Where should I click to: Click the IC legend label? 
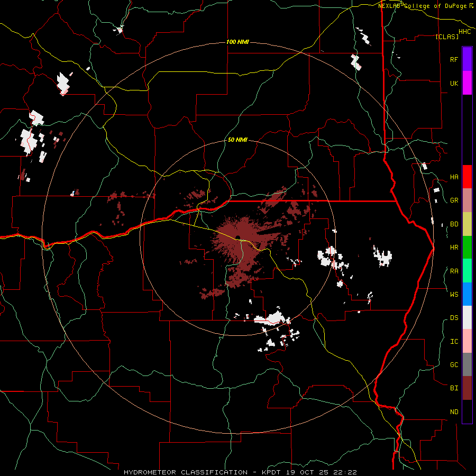(x=454, y=342)
